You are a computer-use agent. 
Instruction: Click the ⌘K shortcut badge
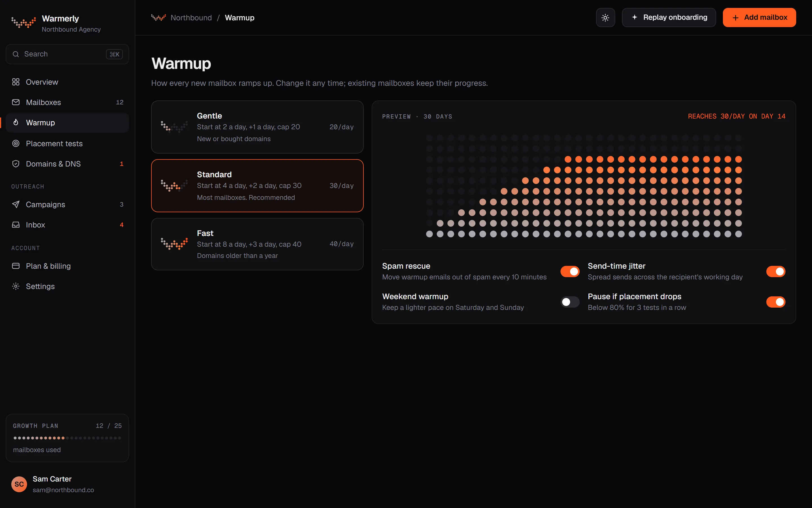coord(114,54)
